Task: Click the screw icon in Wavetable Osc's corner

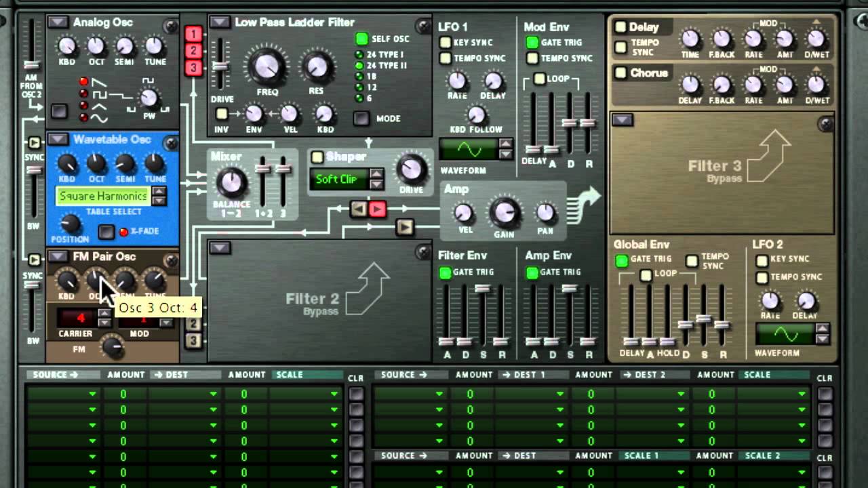Action: [172, 143]
